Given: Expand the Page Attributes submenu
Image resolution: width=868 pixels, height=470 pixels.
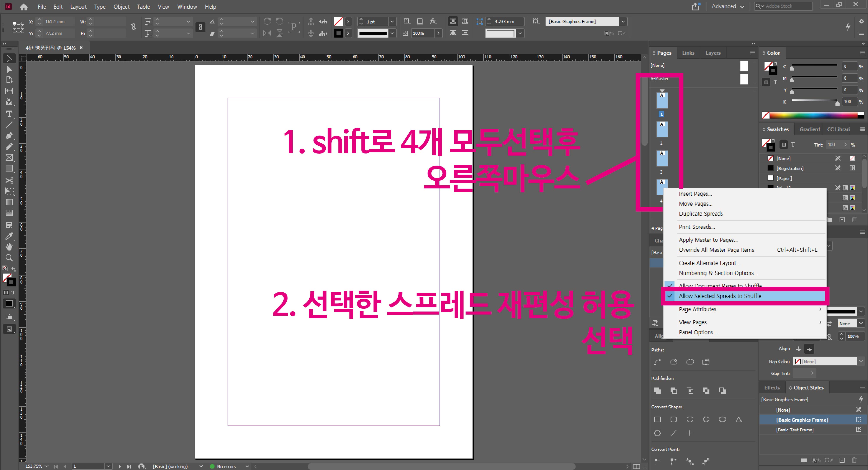Looking at the screenshot, I should pos(745,309).
